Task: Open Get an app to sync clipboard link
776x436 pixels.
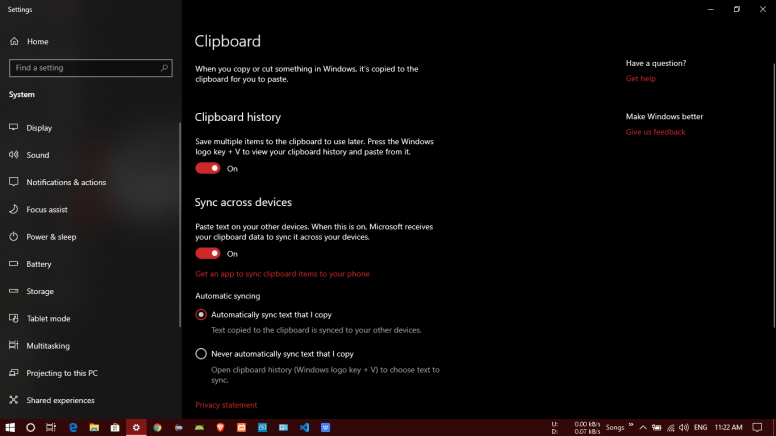Action: [x=282, y=274]
